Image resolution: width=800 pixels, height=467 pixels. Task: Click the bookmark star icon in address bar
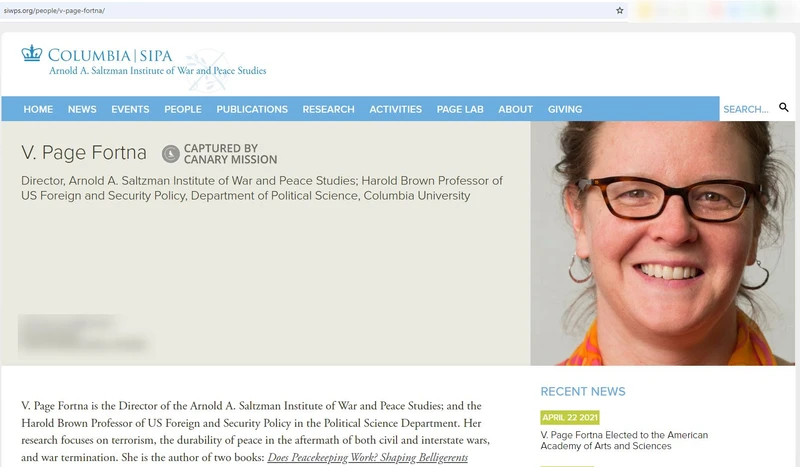[x=619, y=10]
